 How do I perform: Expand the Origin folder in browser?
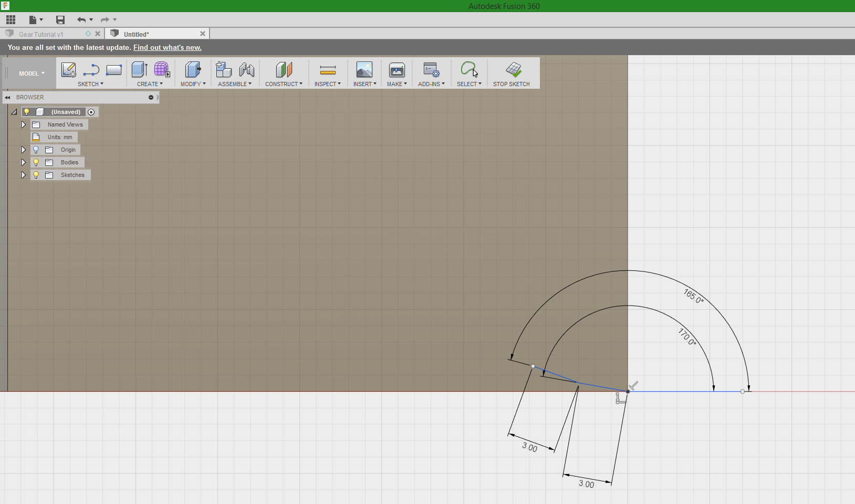pos(23,150)
